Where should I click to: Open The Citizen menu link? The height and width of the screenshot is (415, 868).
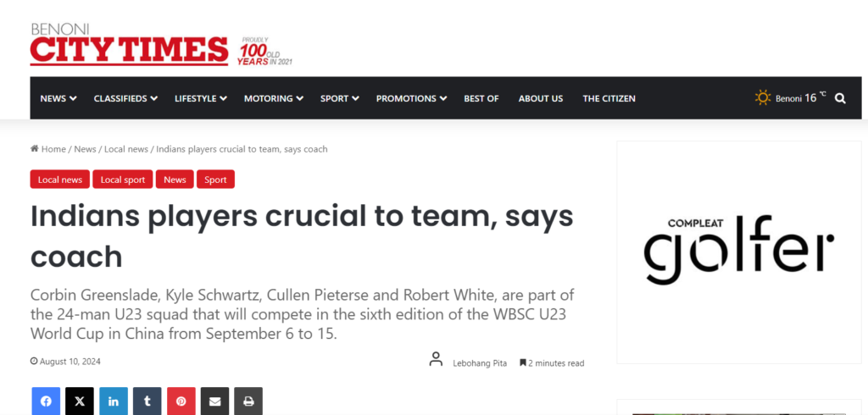(609, 98)
